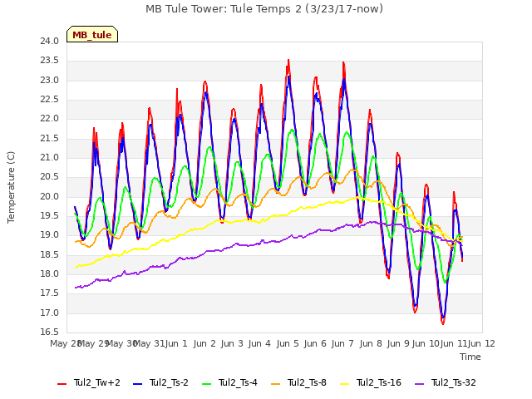This screenshot has width=532, height=399.
Task: Click the Jun 12 x-axis tick label
Action: pos(482,343)
